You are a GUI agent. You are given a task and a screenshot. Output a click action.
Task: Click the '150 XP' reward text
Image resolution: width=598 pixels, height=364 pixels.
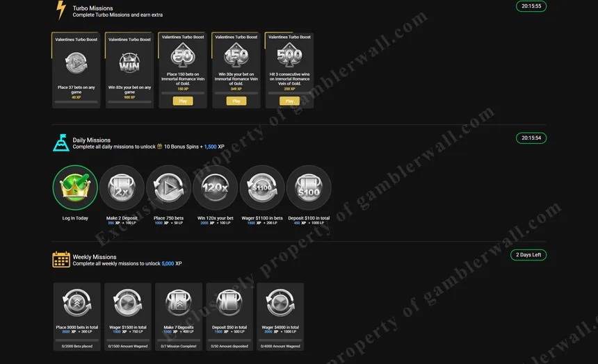pos(183,89)
